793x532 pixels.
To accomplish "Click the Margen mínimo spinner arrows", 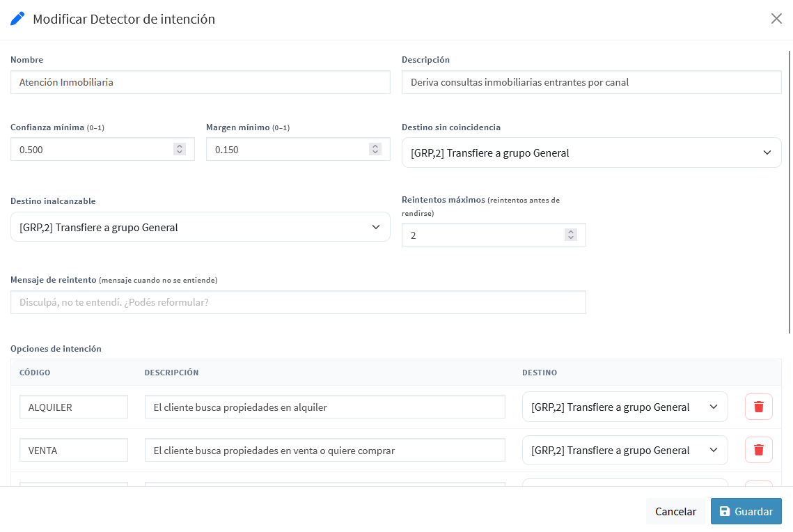I will 375,149.
